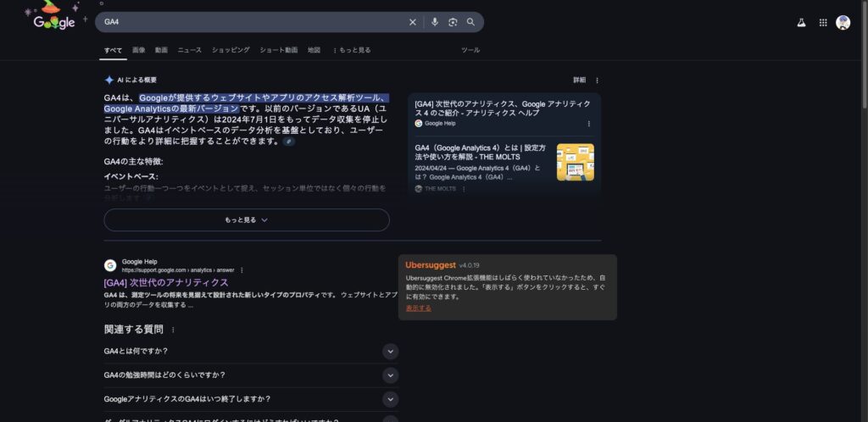Click the magnifying glass search icon
The height and width of the screenshot is (422, 868).
pyautogui.click(x=470, y=22)
